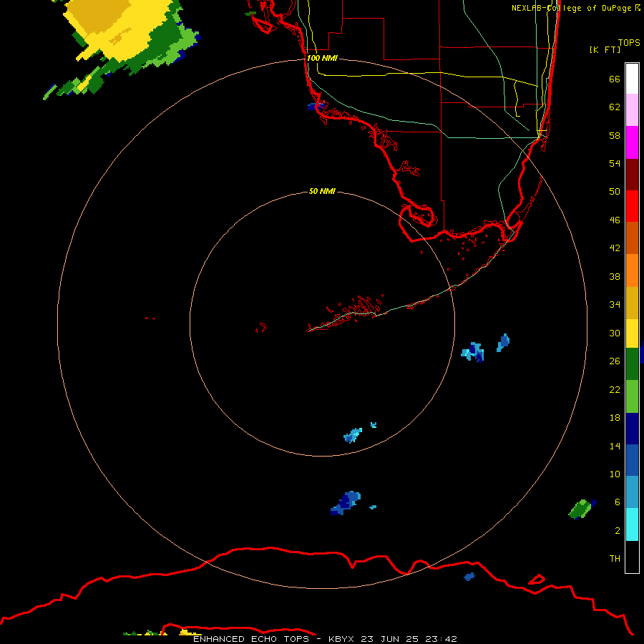Click the bright red legend swatch
Viewport: 644px width, 644px height.
[632, 206]
